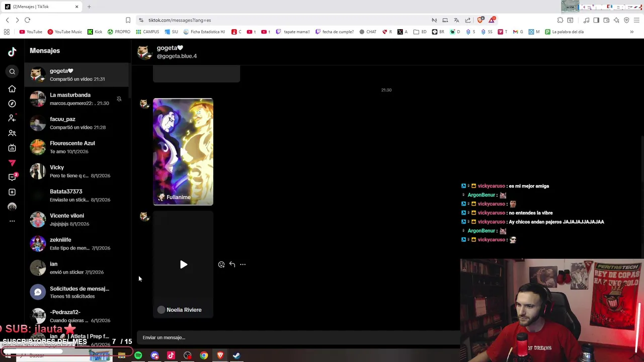This screenshot has width=644, height=362.
Task: Click the address bar URL
Action: pos(180,20)
